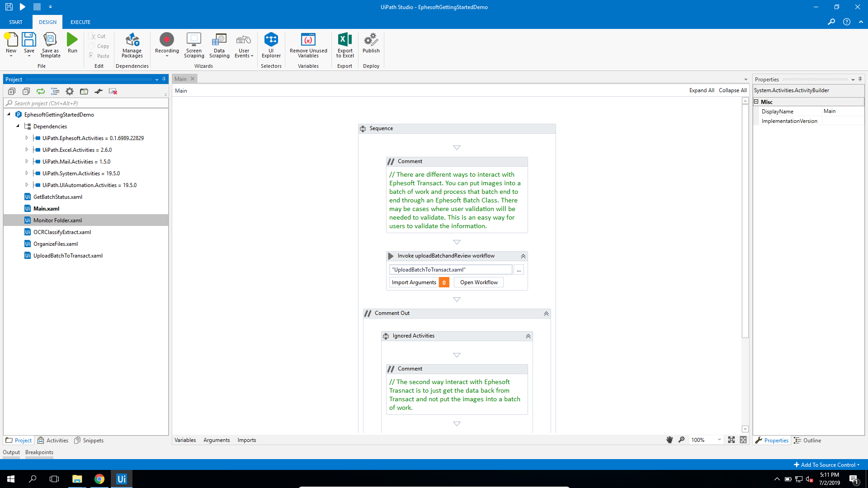The height and width of the screenshot is (488, 868).
Task: Open the Imports panel
Action: (x=247, y=440)
